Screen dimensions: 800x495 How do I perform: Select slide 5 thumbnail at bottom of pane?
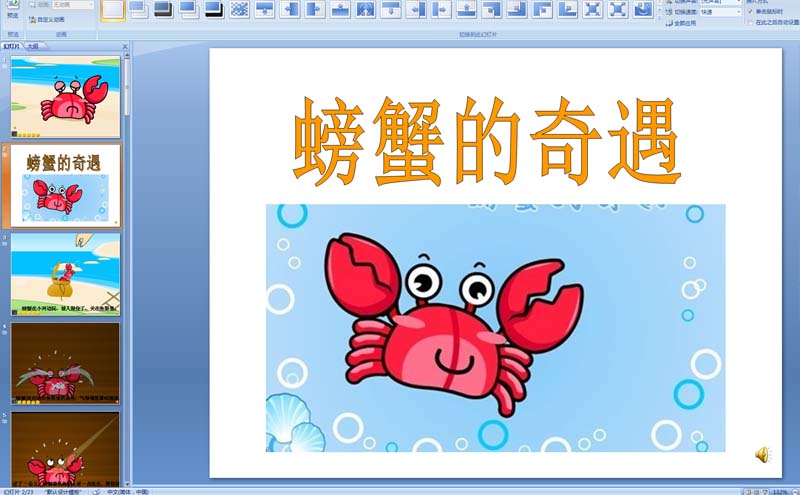pos(65,449)
